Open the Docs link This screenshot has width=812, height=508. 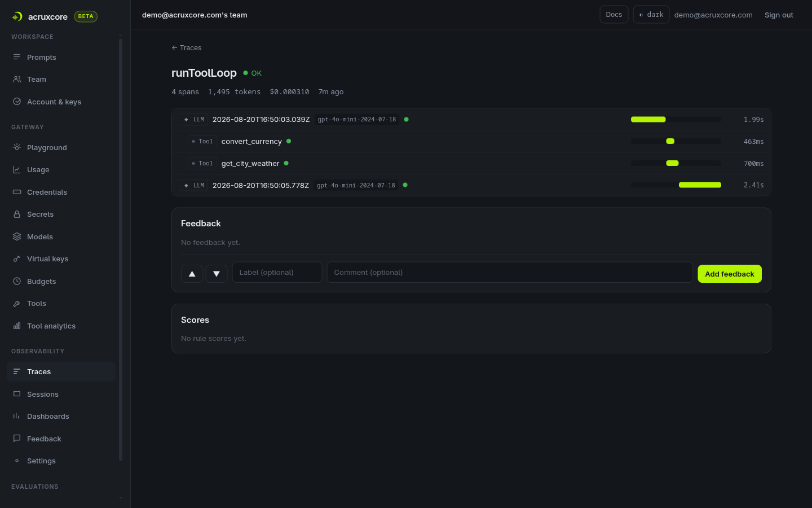614,15
